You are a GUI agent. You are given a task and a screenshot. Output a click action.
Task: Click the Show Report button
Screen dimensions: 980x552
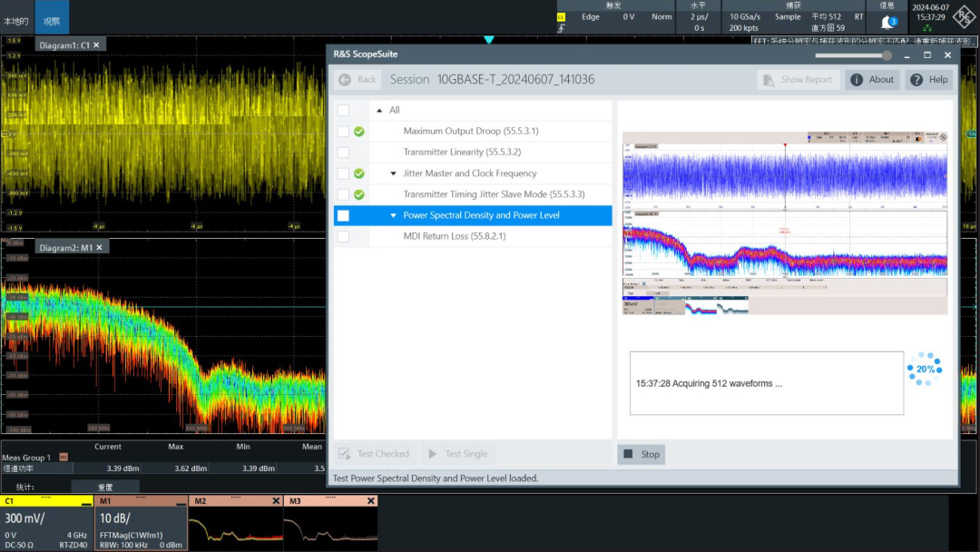[799, 79]
